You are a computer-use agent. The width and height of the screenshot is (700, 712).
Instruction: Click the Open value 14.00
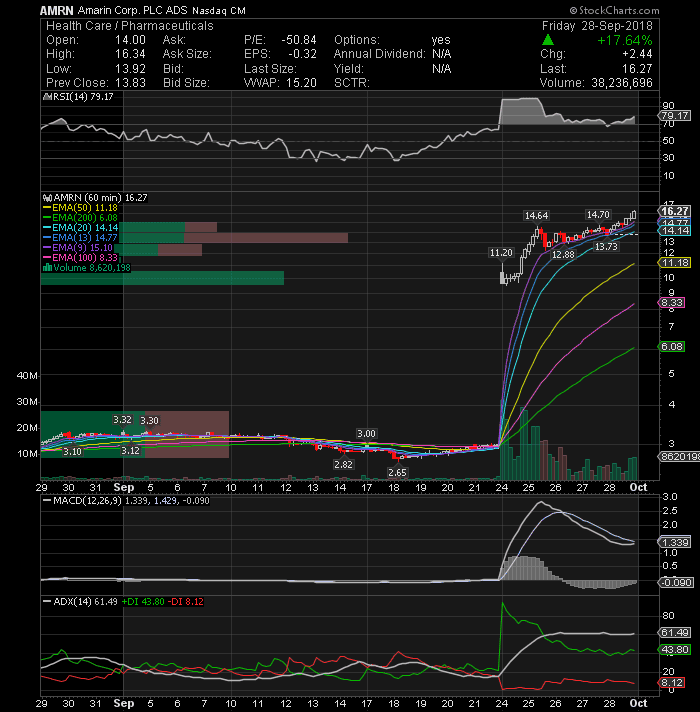click(x=130, y=40)
